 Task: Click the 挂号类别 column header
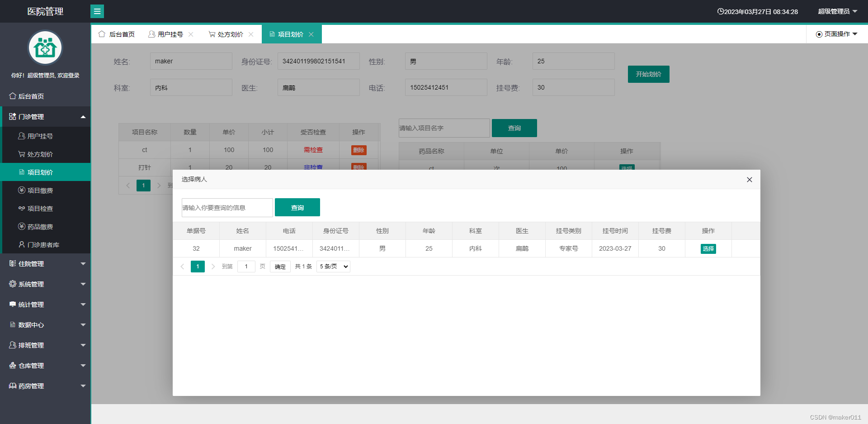coord(569,231)
